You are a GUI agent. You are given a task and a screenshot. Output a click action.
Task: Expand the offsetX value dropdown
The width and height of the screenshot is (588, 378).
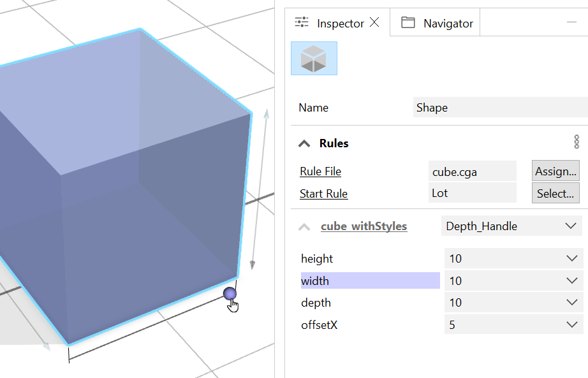click(571, 325)
